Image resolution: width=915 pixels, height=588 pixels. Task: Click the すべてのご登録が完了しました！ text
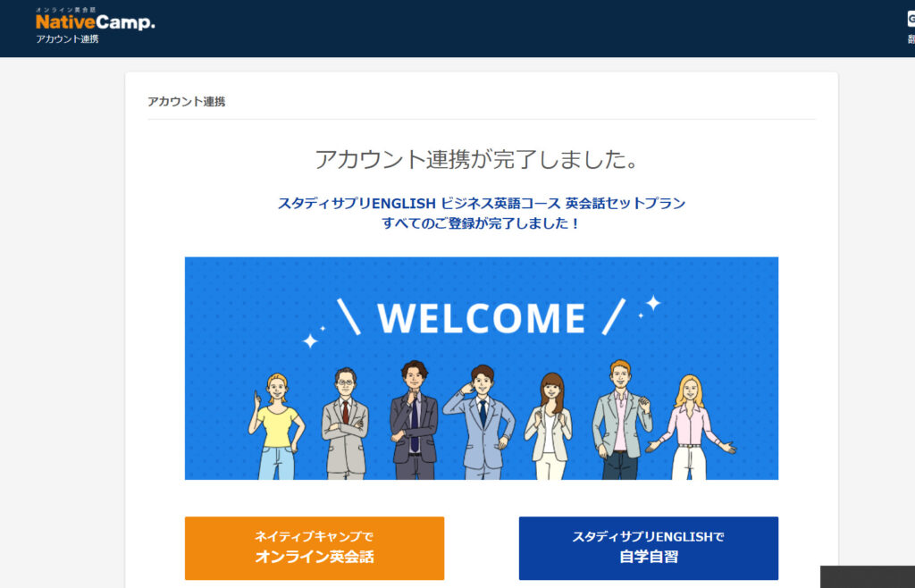click(x=482, y=223)
